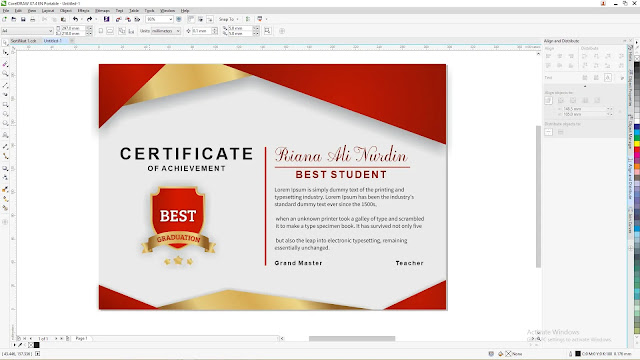Select the Freehand tool

pos(5,85)
